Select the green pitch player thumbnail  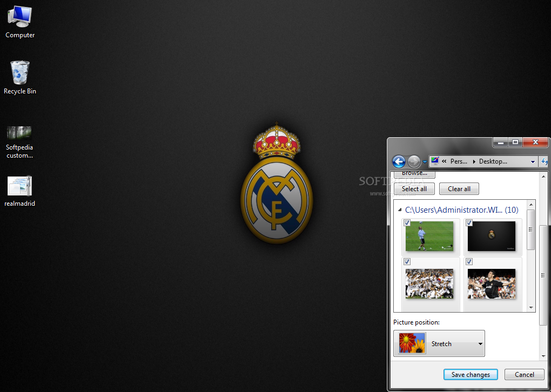(429, 236)
